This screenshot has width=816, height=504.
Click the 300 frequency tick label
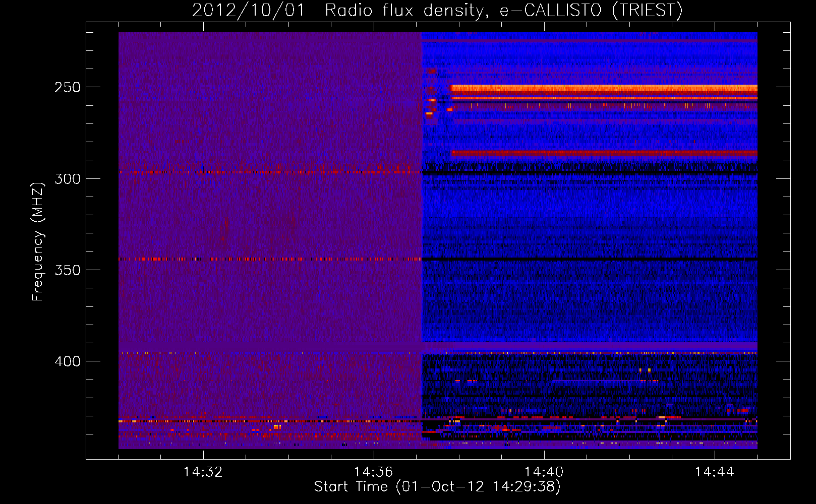[x=68, y=179]
